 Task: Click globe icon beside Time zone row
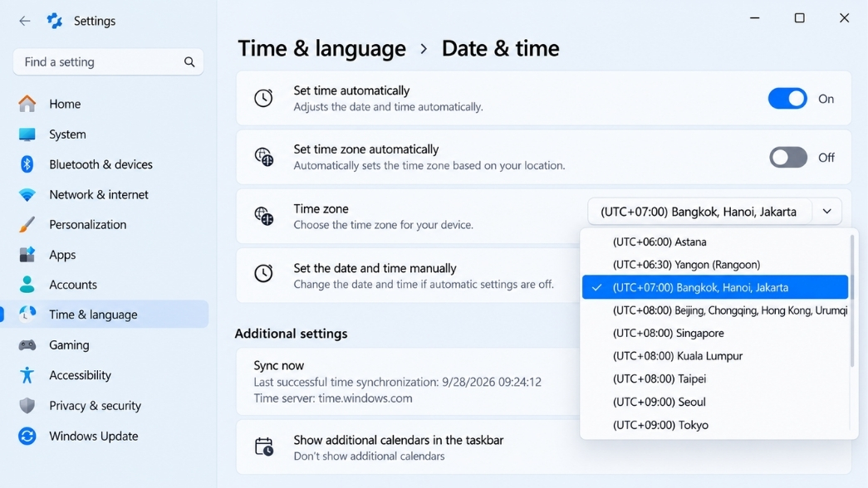[264, 216]
